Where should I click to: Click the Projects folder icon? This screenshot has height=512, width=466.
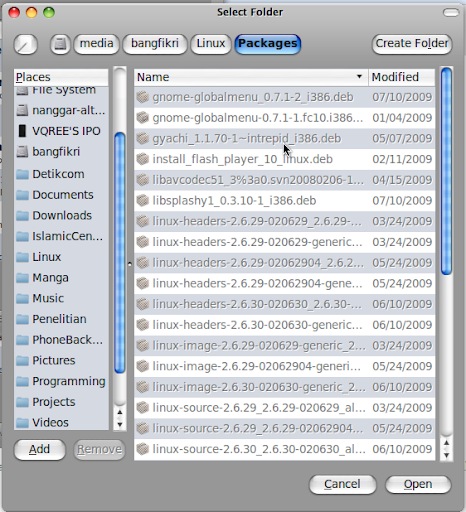click(22, 402)
